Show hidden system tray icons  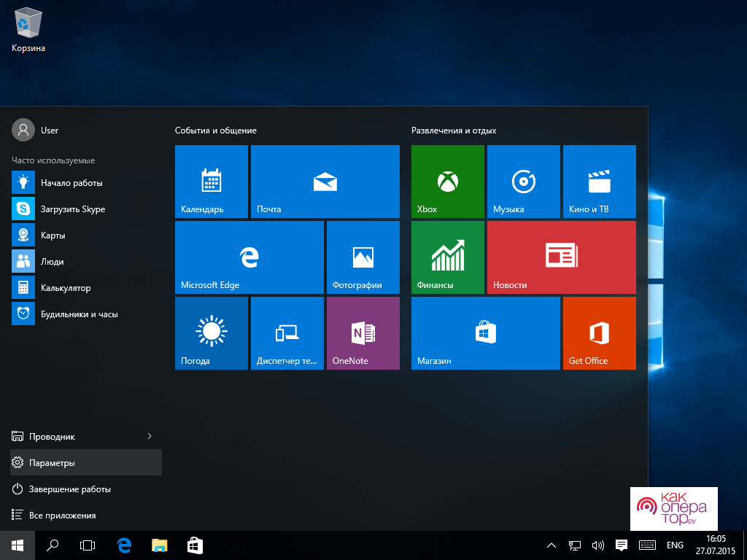(551, 545)
